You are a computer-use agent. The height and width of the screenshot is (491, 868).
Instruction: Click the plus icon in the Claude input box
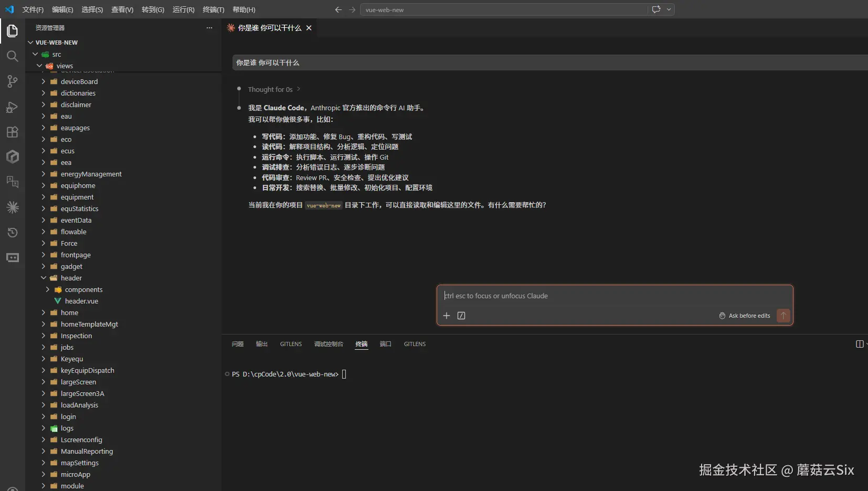click(447, 316)
